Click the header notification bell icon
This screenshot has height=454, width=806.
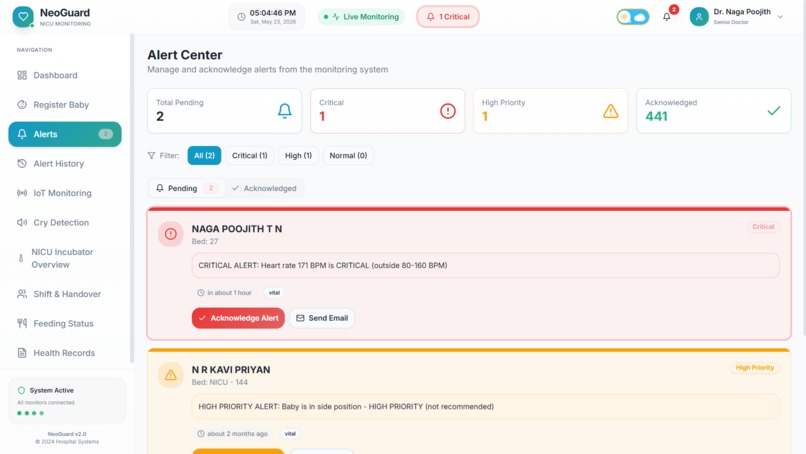[667, 17]
